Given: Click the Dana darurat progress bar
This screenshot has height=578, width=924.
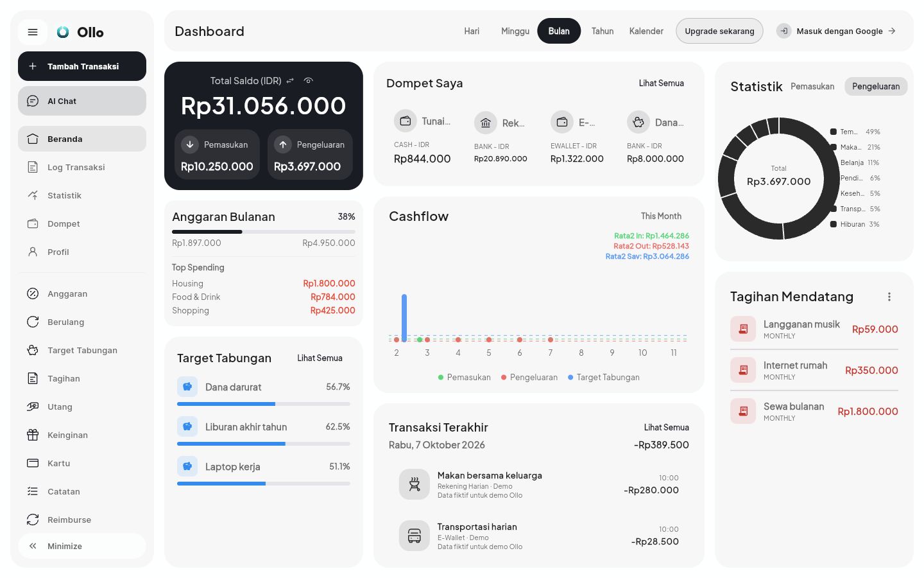Looking at the screenshot, I should pos(264,404).
